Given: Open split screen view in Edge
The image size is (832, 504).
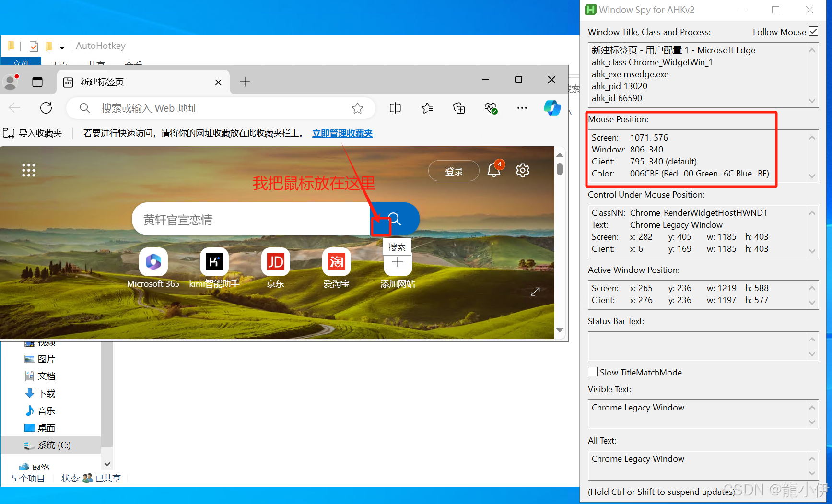Looking at the screenshot, I should (395, 108).
